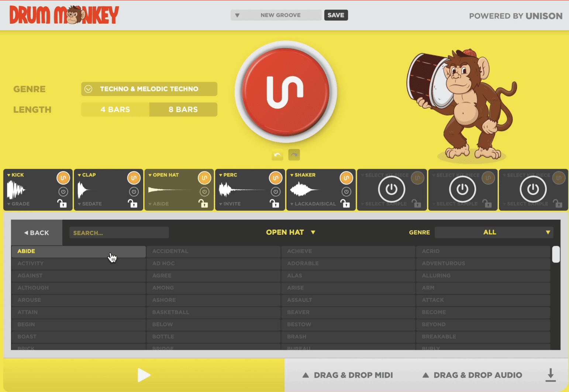Select the BEAVER sample
569x392 pixels.
pyautogui.click(x=348, y=312)
